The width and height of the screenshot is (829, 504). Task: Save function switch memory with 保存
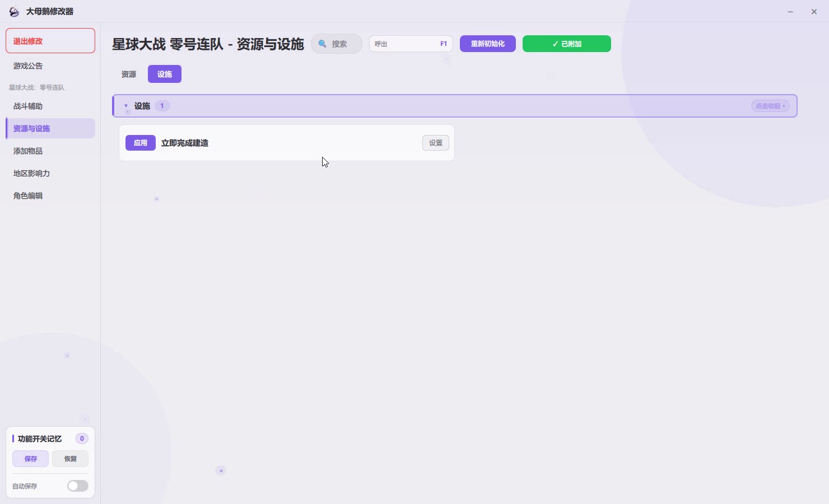[31, 459]
